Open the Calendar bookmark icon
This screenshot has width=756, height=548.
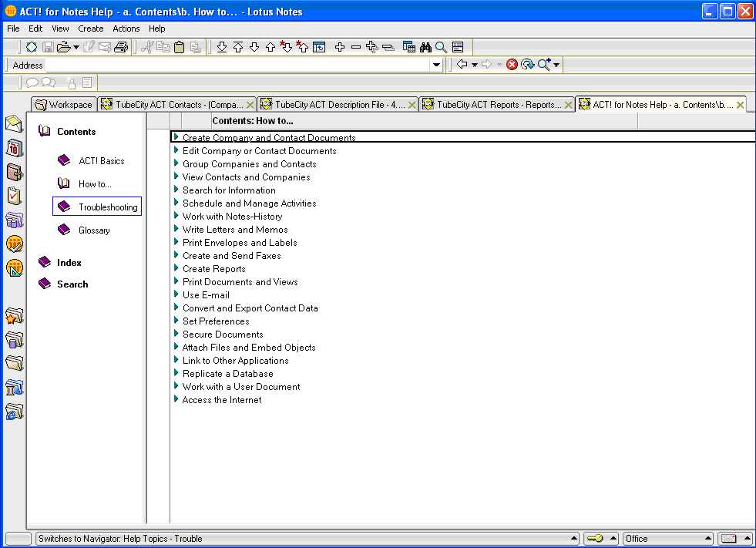point(14,149)
